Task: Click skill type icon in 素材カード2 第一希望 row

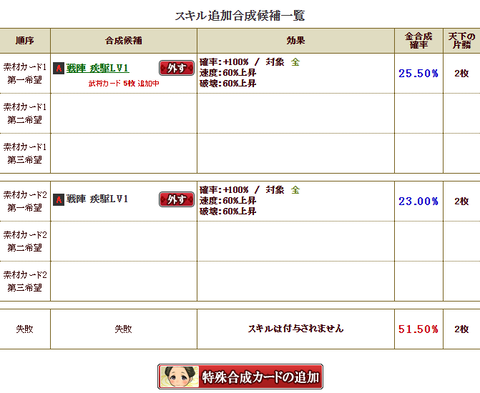Action: point(59,200)
